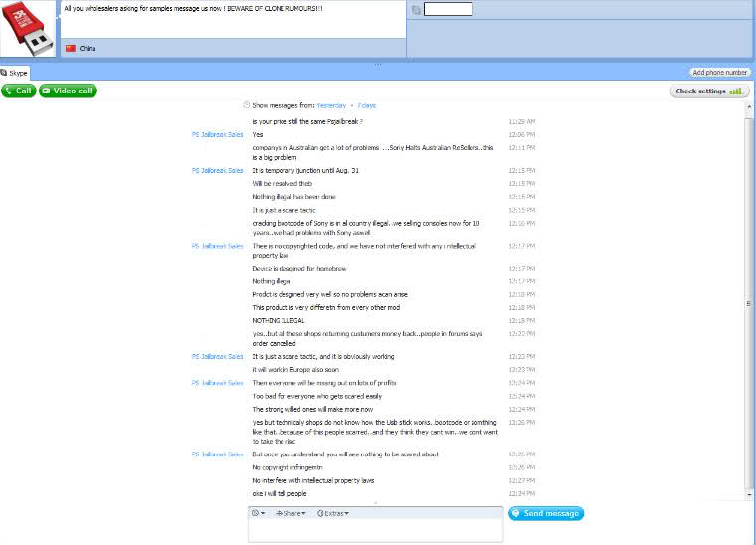Show messages from Yesterday

pyautogui.click(x=331, y=105)
